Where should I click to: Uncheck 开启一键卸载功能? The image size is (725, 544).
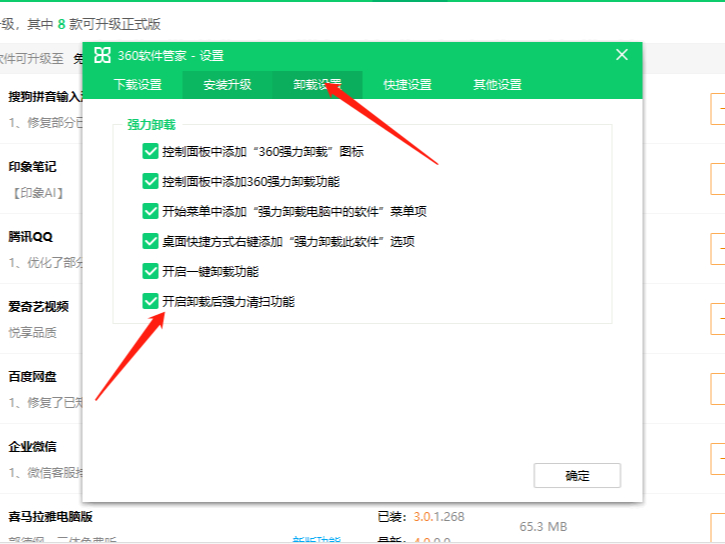(150, 271)
